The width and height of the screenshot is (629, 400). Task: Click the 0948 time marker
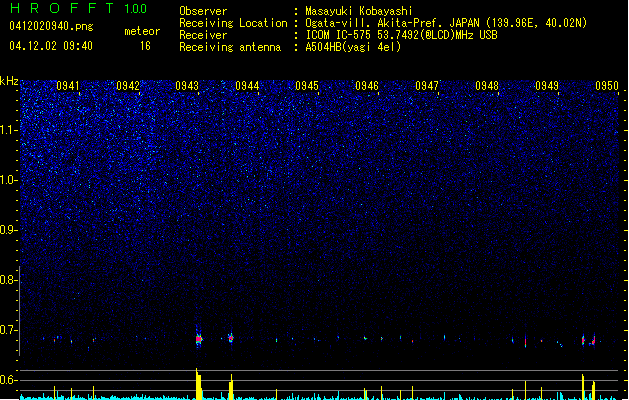487,86
